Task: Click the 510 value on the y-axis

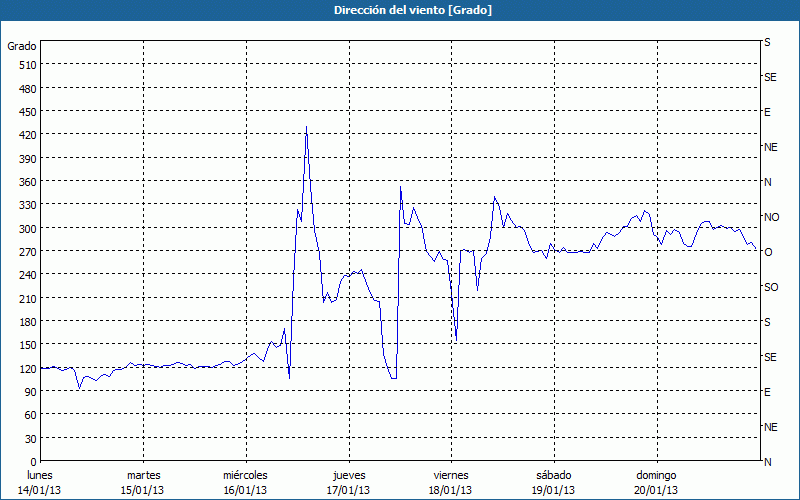Action: pyautogui.click(x=26, y=65)
